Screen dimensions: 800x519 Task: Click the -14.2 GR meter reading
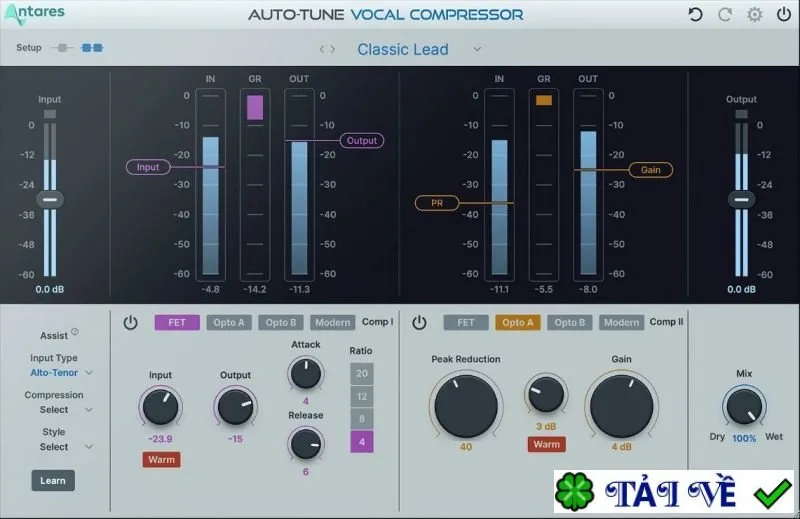[255, 289]
